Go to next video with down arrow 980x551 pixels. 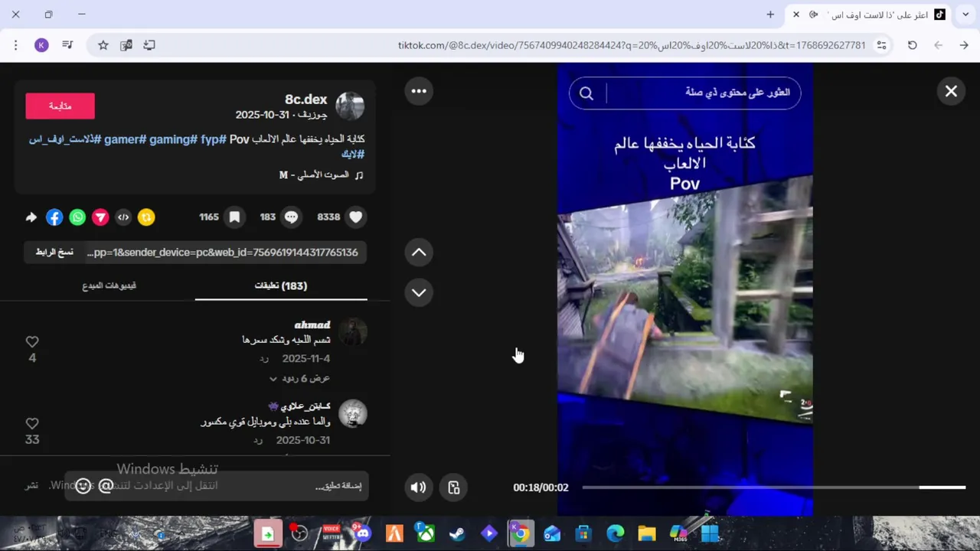419,292
